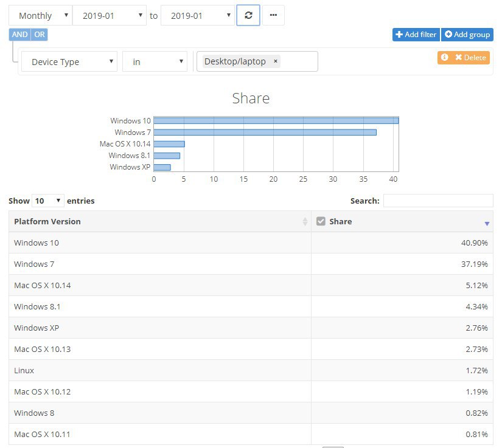502x448 pixels.
Task: Click the 40.90% share value
Action: (x=475, y=243)
